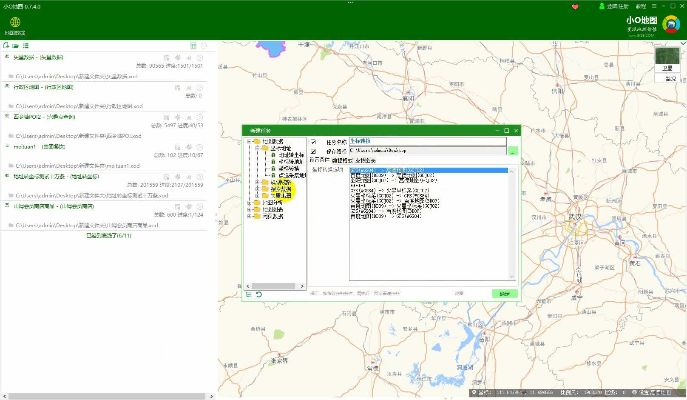Click the new task icon above task list
The width and height of the screenshot is (687, 400).
[x=6, y=46]
